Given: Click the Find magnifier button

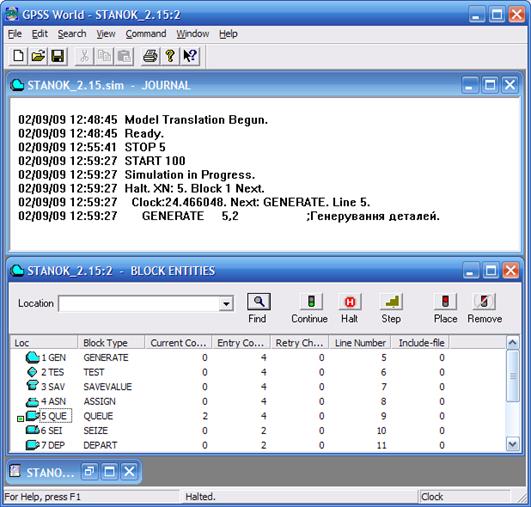Looking at the screenshot, I should 258,301.
